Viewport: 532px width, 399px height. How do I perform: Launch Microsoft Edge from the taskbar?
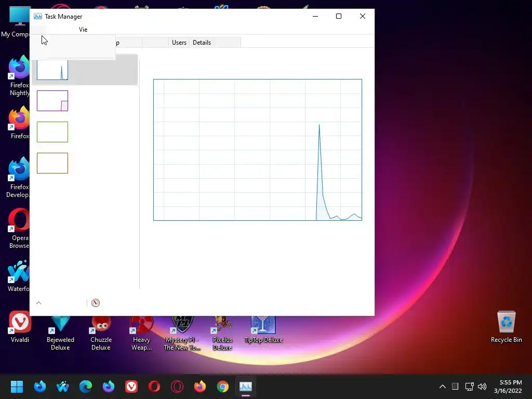tap(86, 387)
